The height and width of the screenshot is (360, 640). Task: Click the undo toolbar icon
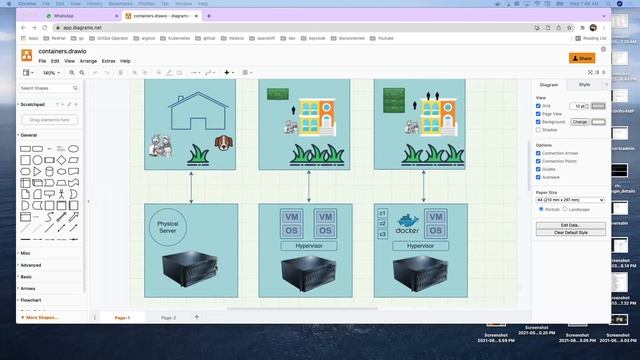pos(96,73)
